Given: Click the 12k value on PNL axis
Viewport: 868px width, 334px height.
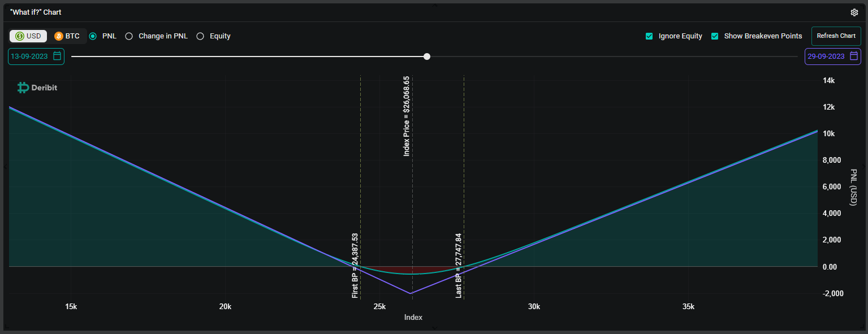Looking at the screenshot, I should click(828, 107).
